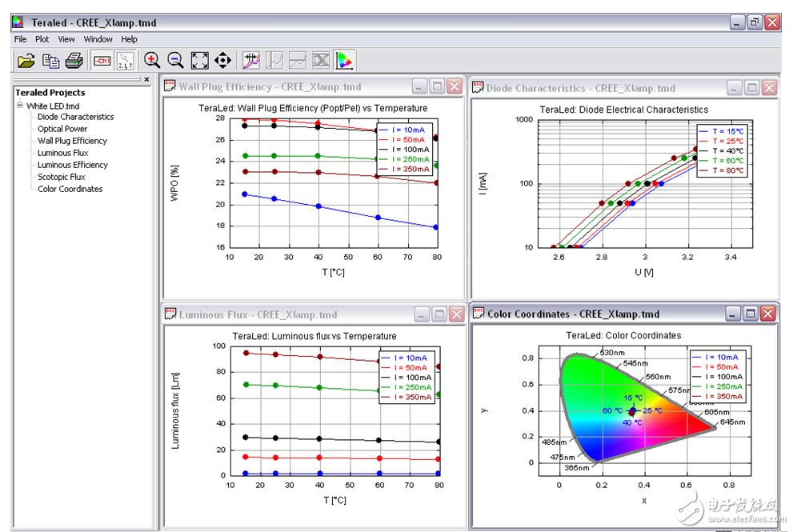Click the printer icon in toolbar

(x=74, y=60)
